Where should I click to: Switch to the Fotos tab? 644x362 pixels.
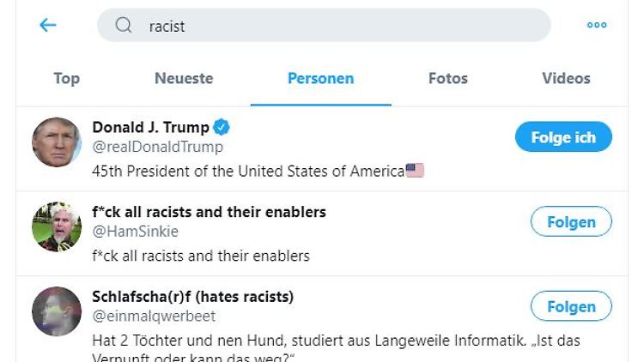click(448, 78)
